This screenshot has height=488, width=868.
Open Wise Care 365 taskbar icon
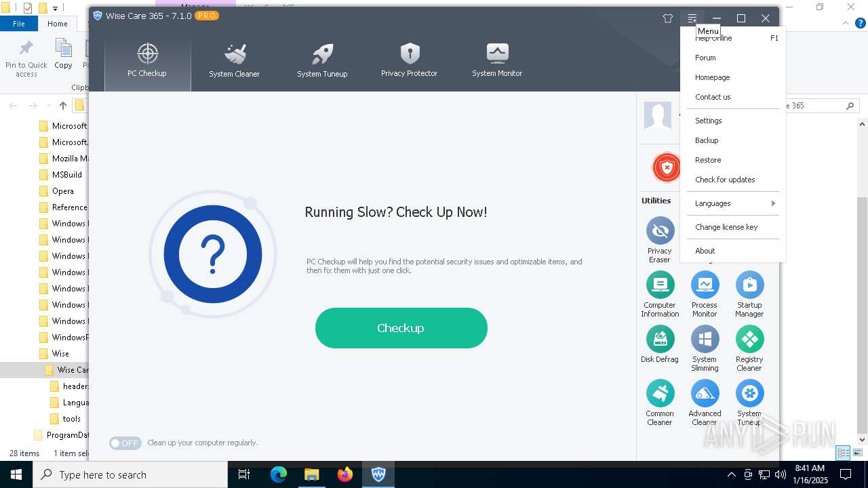[378, 474]
